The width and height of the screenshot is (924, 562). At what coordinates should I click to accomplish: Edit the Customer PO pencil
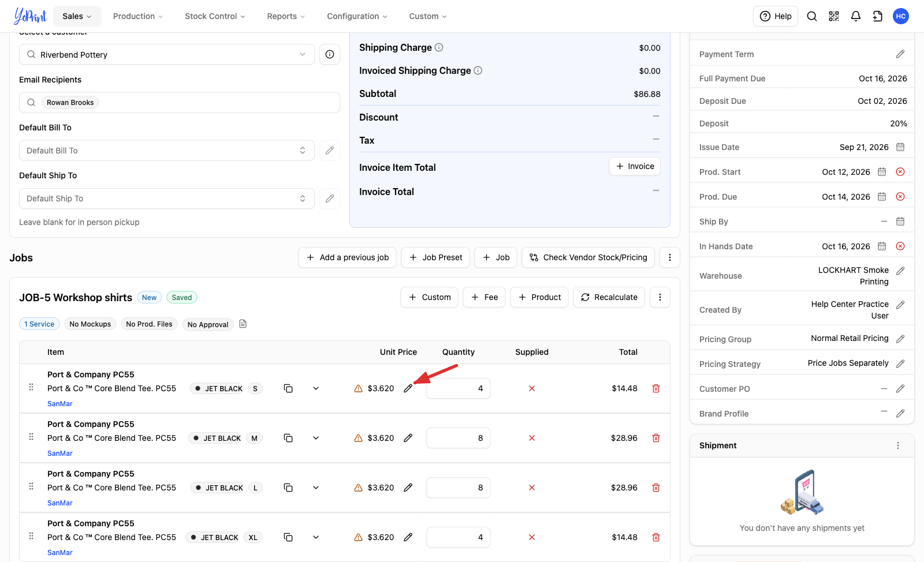click(900, 389)
